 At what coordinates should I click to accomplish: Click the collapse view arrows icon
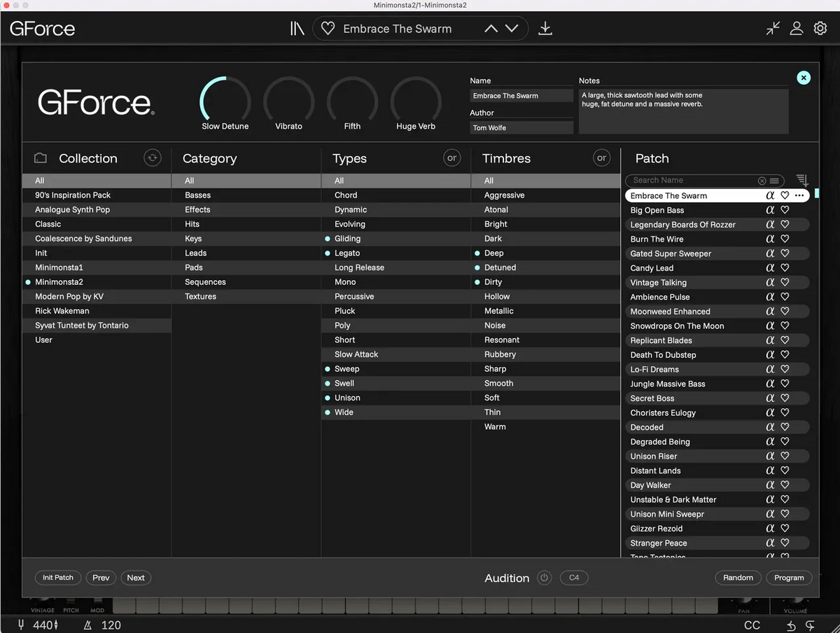click(773, 29)
